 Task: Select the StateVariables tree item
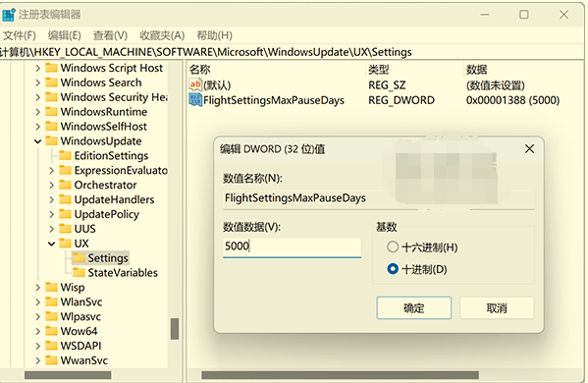(123, 273)
